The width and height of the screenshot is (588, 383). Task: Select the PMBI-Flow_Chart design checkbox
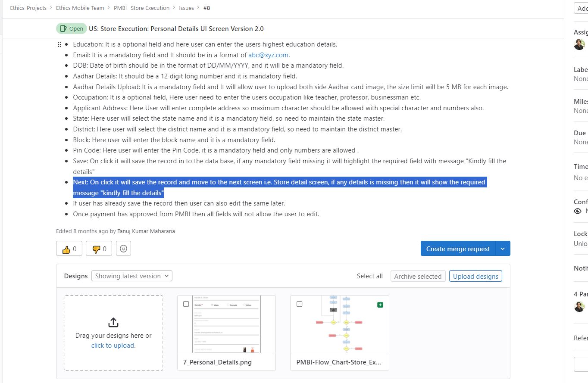tap(300, 304)
